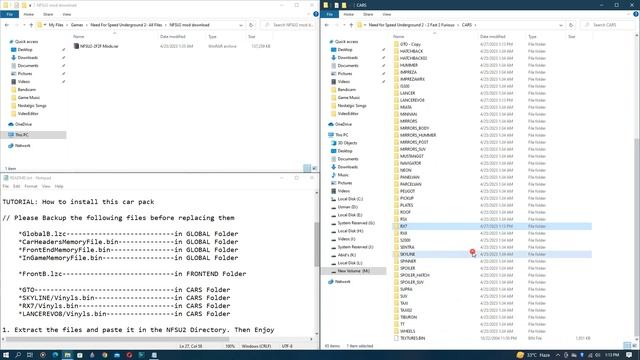Select the RX7 folder in CARS

click(492, 226)
